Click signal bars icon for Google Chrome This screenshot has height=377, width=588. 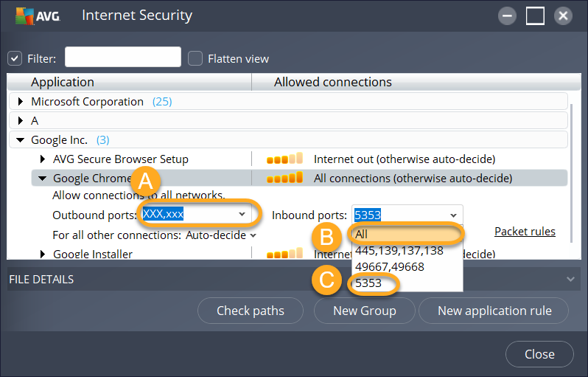pos(284,178)
